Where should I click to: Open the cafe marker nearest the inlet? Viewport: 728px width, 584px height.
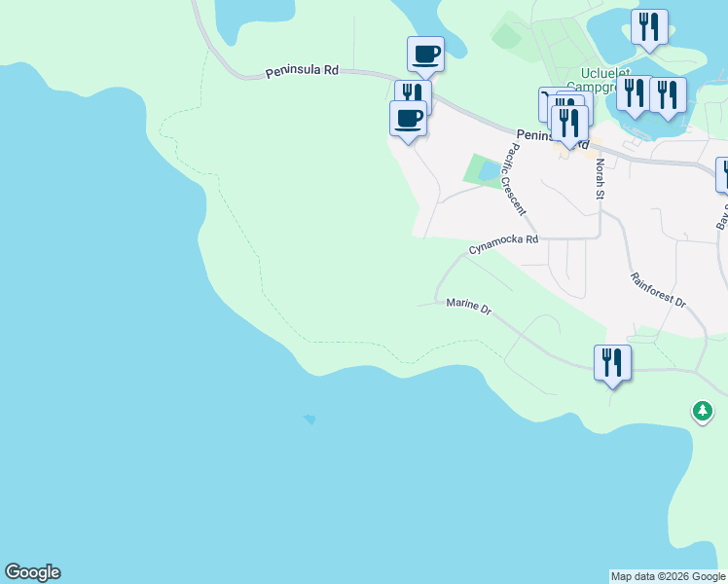tap(425, 55)
